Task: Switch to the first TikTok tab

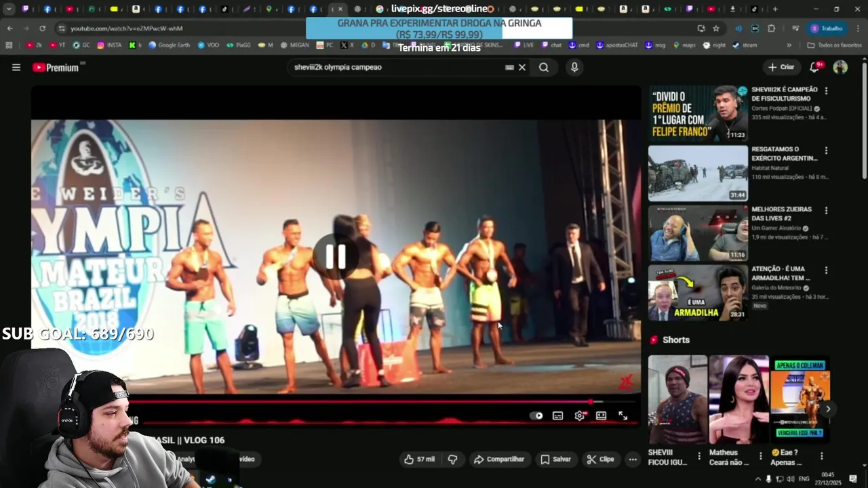Action: tap(224, 9)
